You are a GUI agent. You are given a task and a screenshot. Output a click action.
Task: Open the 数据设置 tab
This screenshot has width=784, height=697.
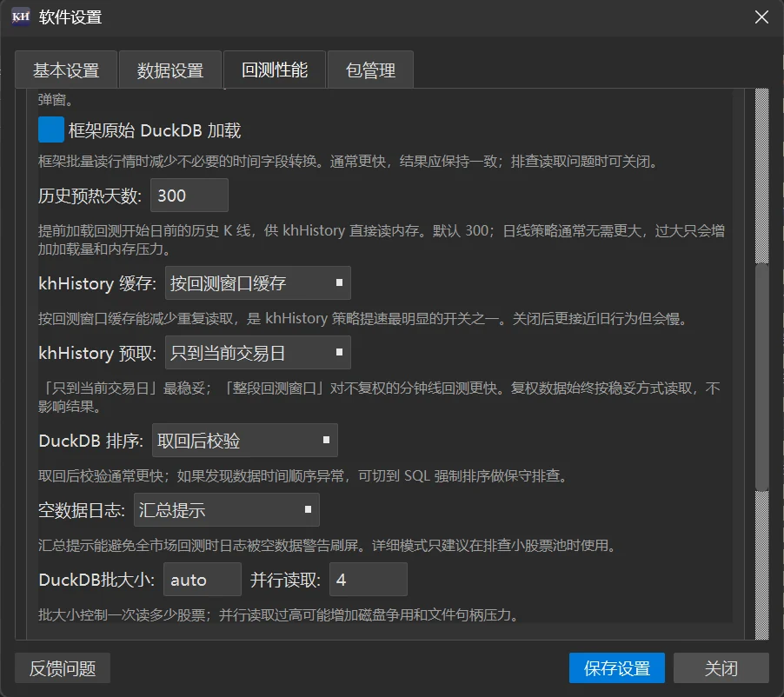pos(170,70)
